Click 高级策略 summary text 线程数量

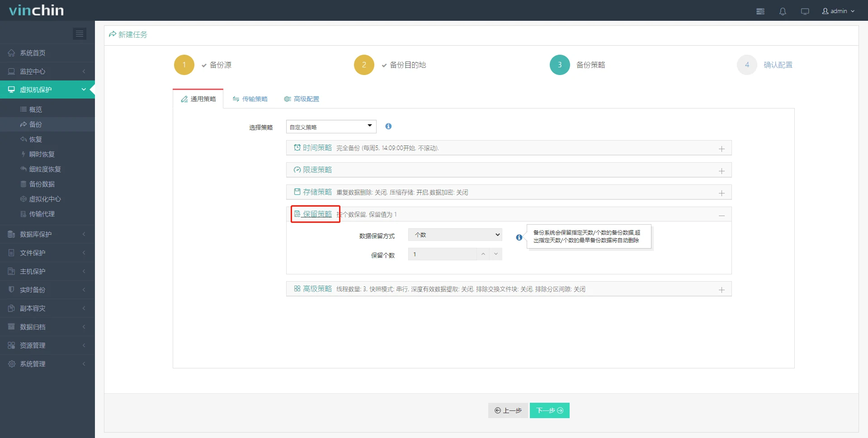click(x=461, y=289)
